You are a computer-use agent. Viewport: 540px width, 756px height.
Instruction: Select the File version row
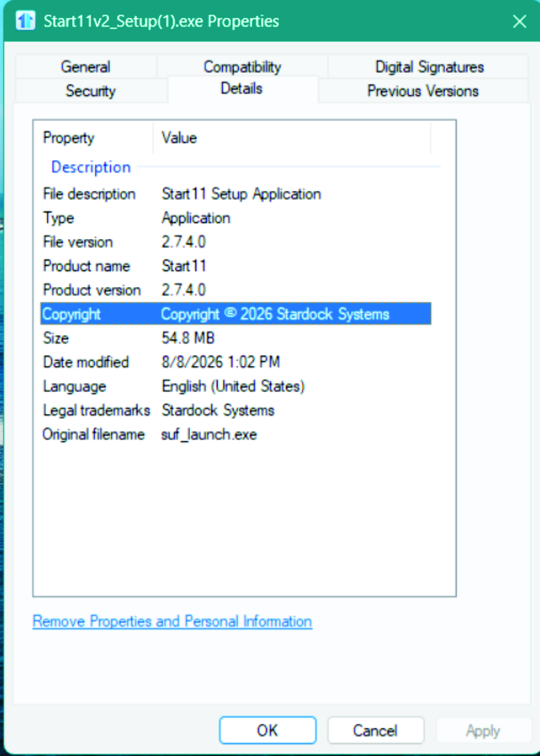pyautogui.click(x=236, y=242)
